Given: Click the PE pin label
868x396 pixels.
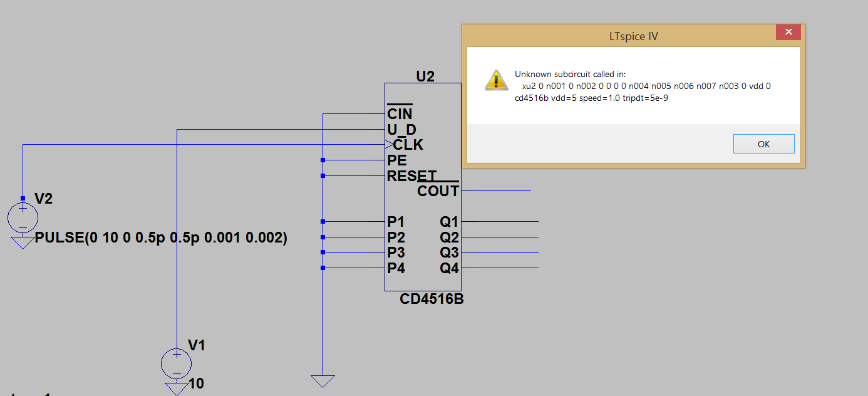Looking at the screenshot, I should pyautogui.click(x=397, y=160).
